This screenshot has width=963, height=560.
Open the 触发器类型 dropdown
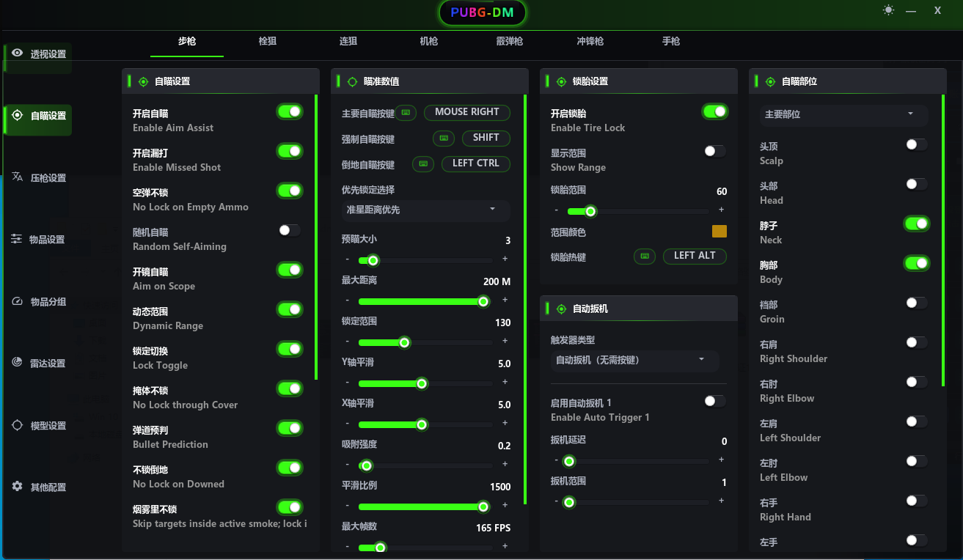pyautogui.click(x=635, y=360)
